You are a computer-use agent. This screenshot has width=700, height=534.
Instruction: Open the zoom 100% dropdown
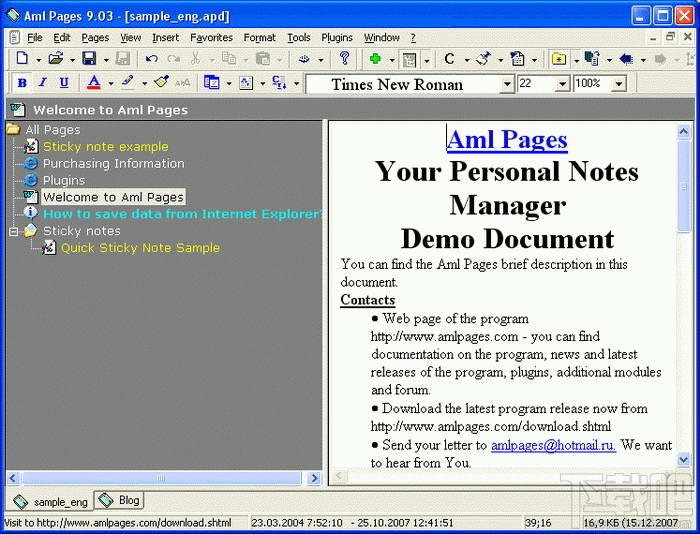[x=619, y=84]
